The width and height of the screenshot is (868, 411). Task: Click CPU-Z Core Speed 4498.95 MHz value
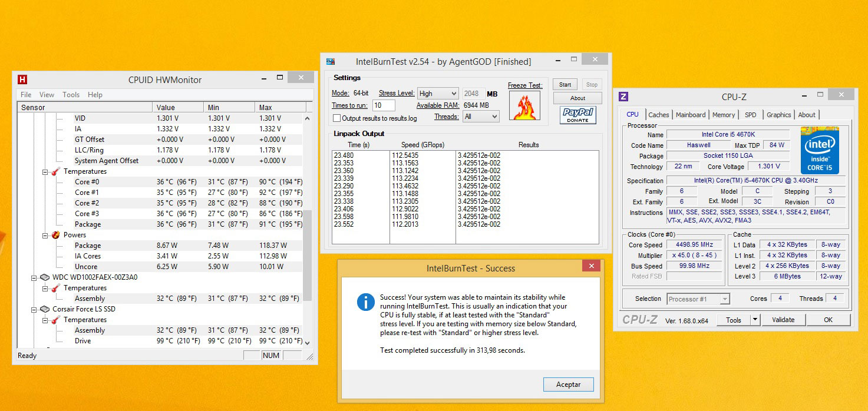coord(694,245)
